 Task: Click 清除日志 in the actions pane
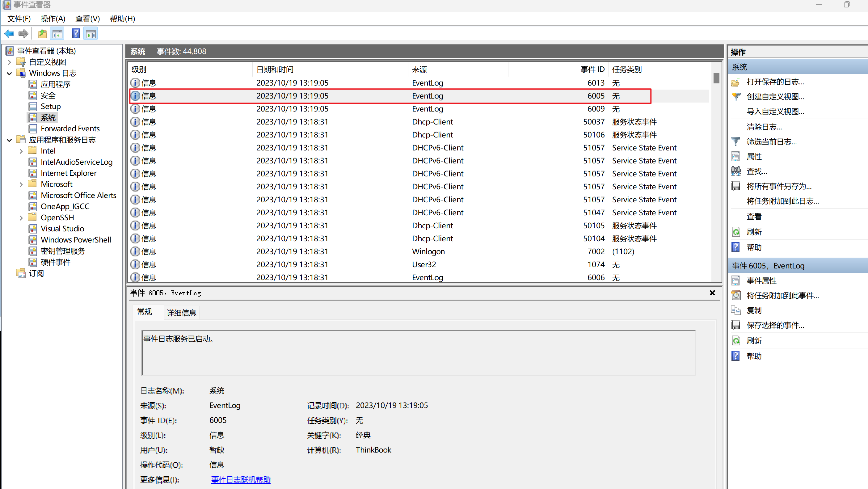[764, 127]
